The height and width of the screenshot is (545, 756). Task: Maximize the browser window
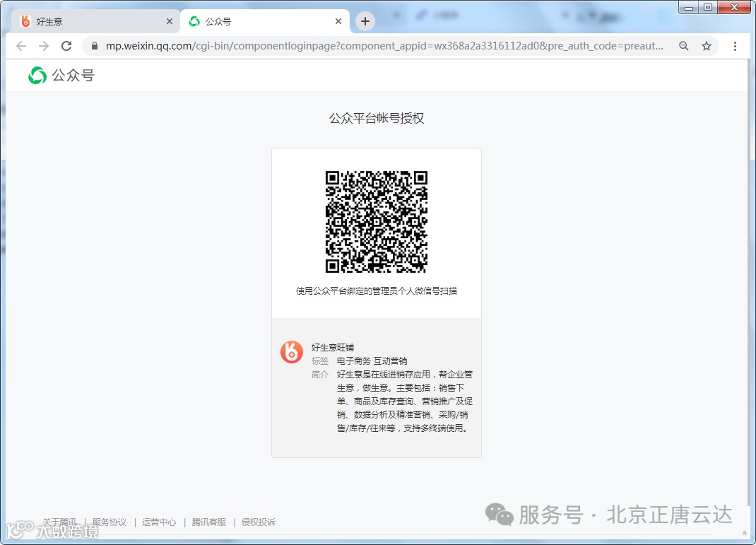pyautogui.click(x=708, y=7)
